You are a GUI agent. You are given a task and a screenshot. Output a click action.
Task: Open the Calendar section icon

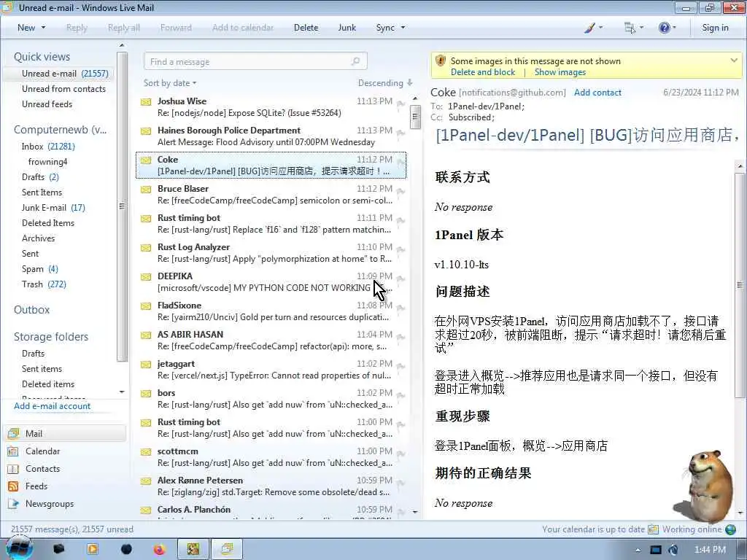coord(13,451)
